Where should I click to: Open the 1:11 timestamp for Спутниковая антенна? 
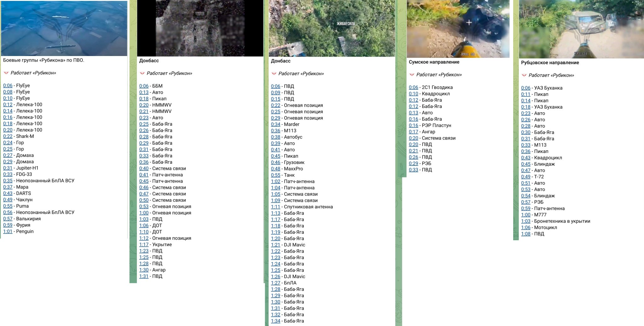click(276, 207)
